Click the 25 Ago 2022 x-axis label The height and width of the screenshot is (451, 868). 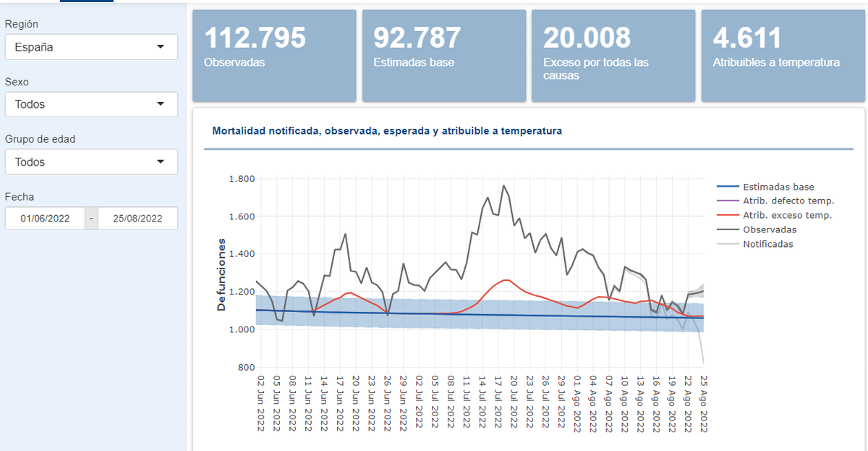[704, 402]
